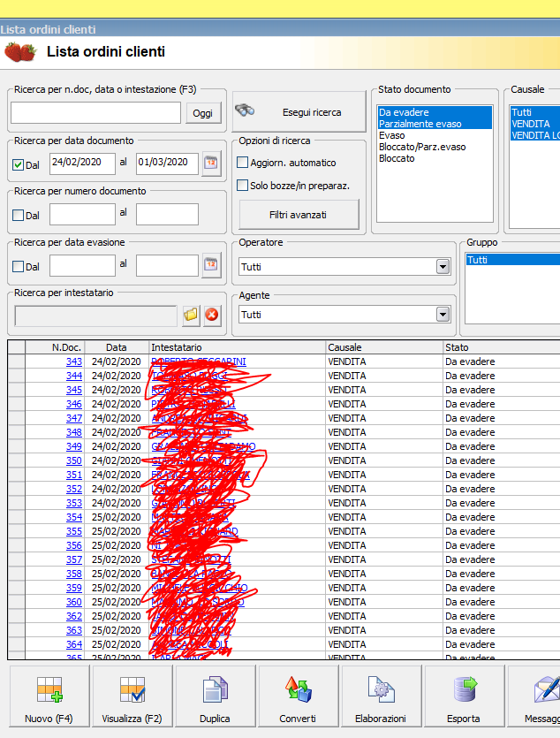
Task: Expand the Operatore dropdown
Action: (x=443, y=267)
